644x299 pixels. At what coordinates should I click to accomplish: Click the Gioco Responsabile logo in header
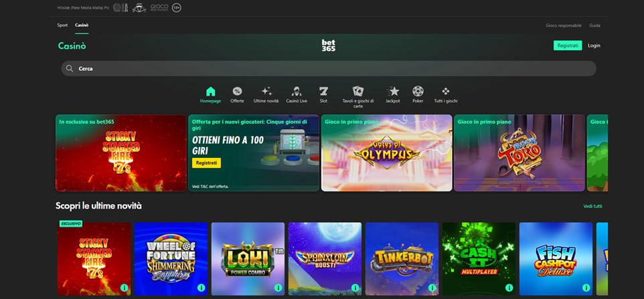pyautogui.click(x=159, y=7)
